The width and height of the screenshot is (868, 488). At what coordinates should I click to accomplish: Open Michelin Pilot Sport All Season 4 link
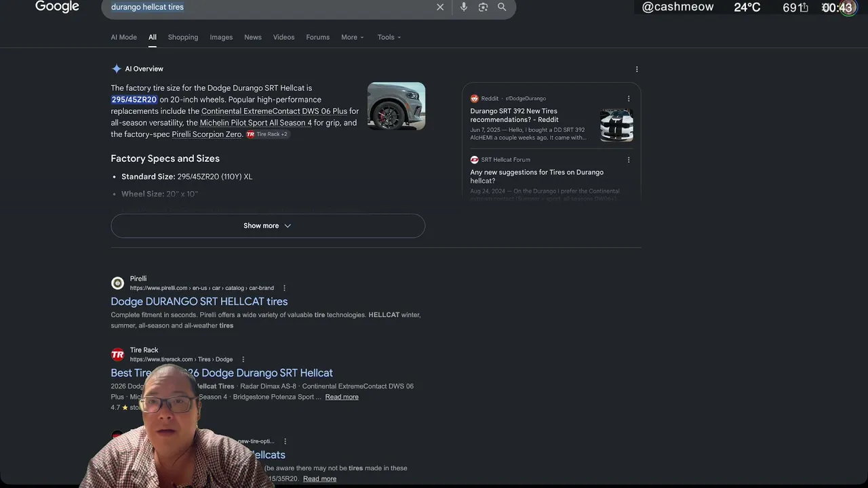[x=256, y=123]
